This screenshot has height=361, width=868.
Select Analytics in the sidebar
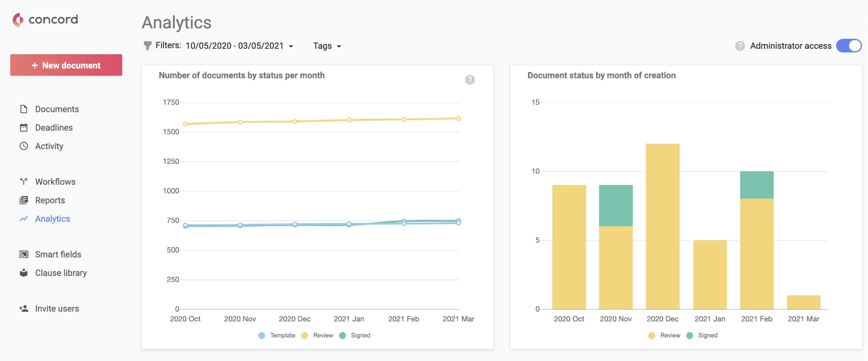[52, 219]
